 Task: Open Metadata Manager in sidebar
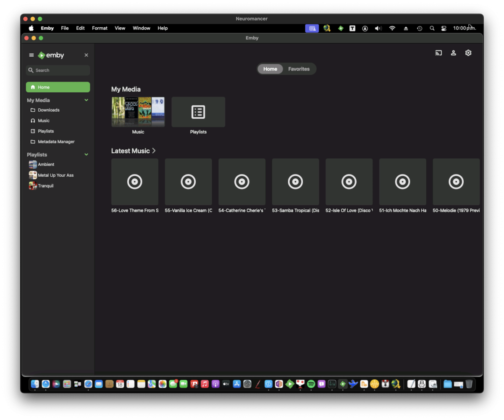click(56, 142)
